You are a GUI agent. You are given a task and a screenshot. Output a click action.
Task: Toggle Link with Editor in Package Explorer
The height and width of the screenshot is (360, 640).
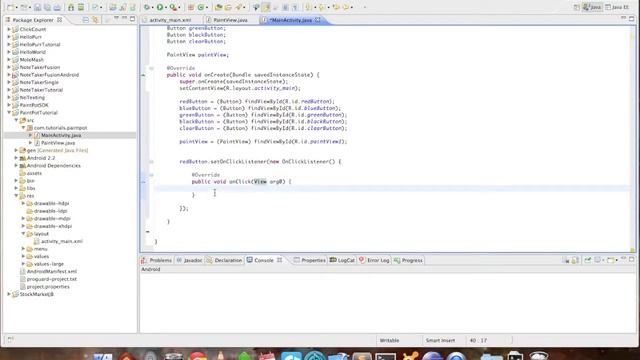point(96,20)
